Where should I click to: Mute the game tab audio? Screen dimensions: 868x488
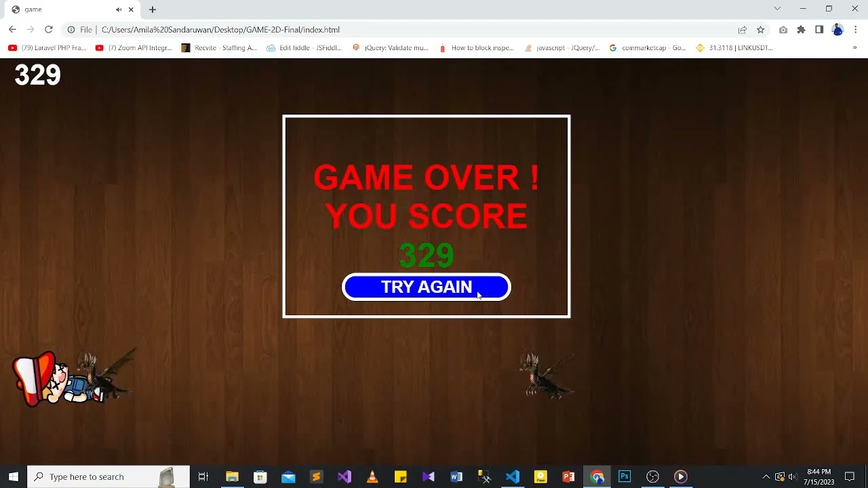click(x=119, y=9)
